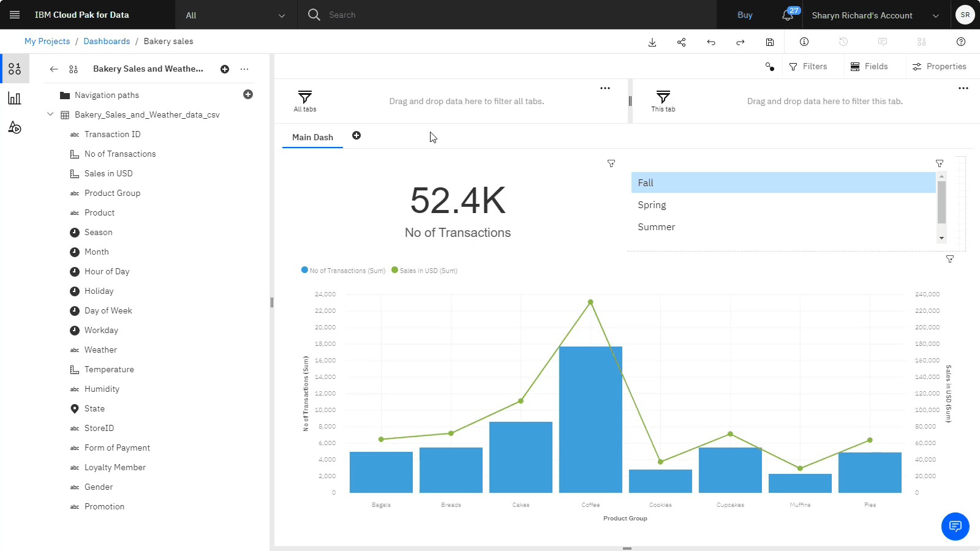
Task: Select the Loyalty Member field
Action: pyautogui.click(x=115, y=467)
